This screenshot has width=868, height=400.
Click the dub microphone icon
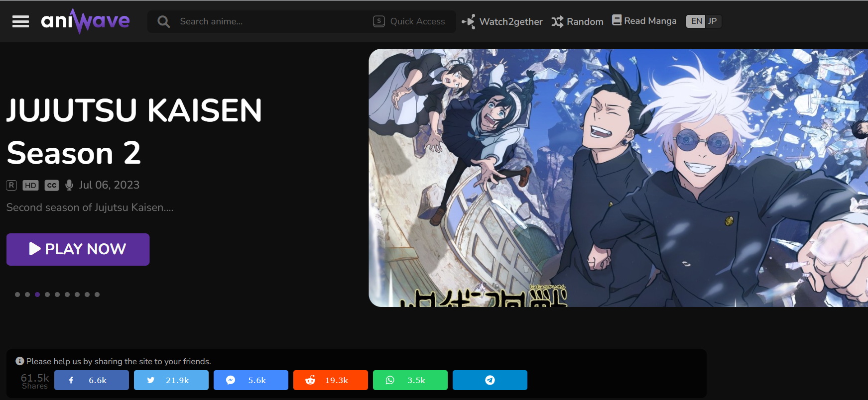coord(69,185)
